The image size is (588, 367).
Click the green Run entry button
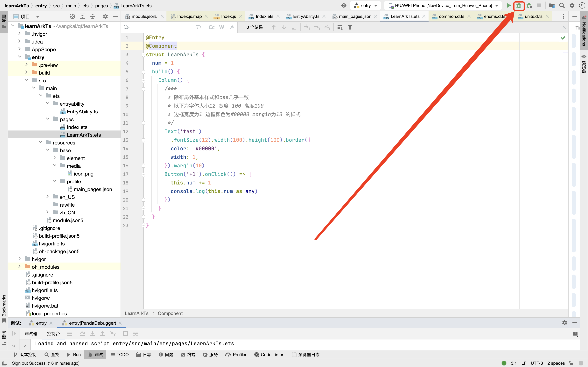(508, 6)
